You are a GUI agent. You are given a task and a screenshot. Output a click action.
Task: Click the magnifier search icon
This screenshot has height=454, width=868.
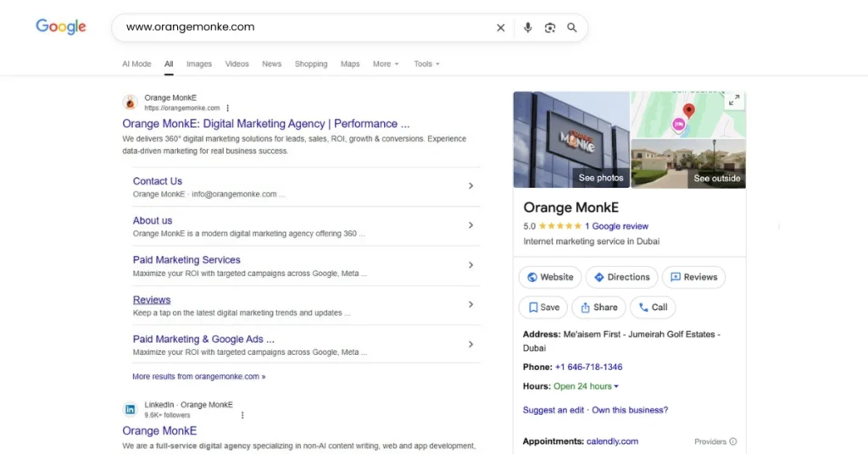coord(572,28)
